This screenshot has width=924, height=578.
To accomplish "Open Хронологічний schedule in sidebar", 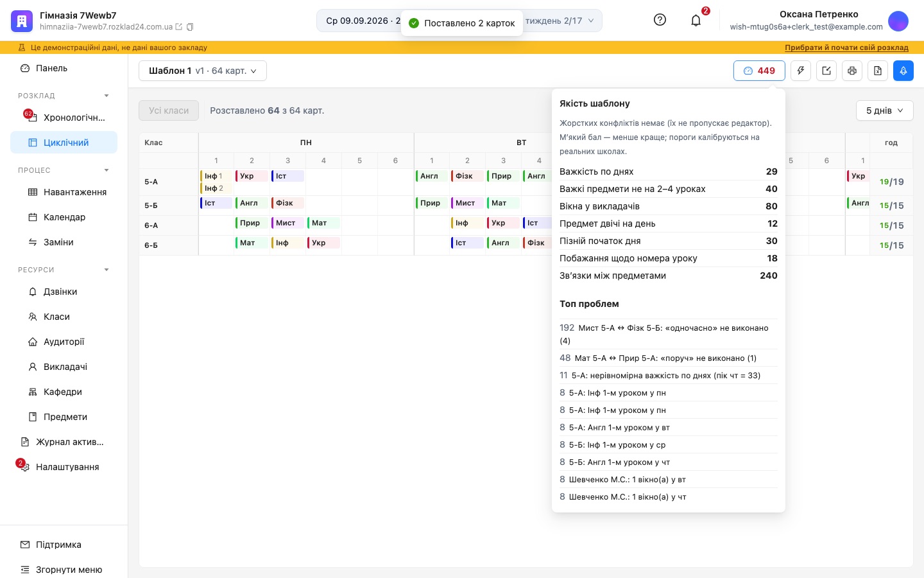I will point(64,118).
